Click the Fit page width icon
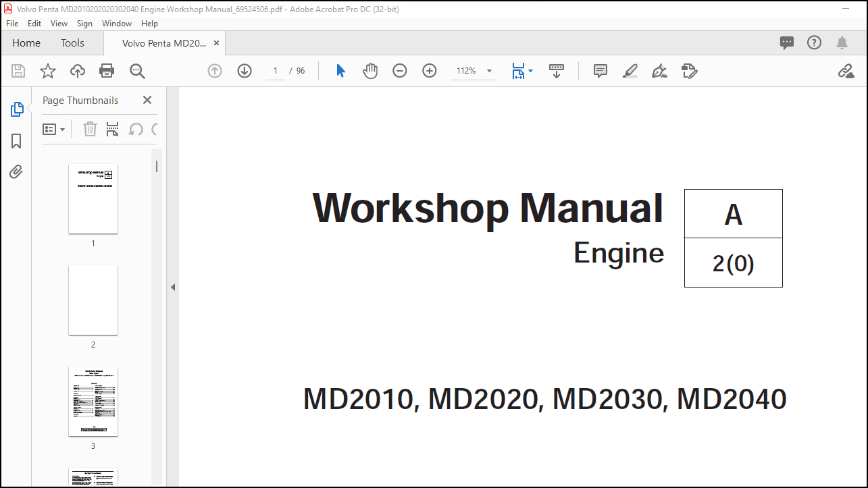The height and width of the screenshot is (488, 868). coord(518,71)
